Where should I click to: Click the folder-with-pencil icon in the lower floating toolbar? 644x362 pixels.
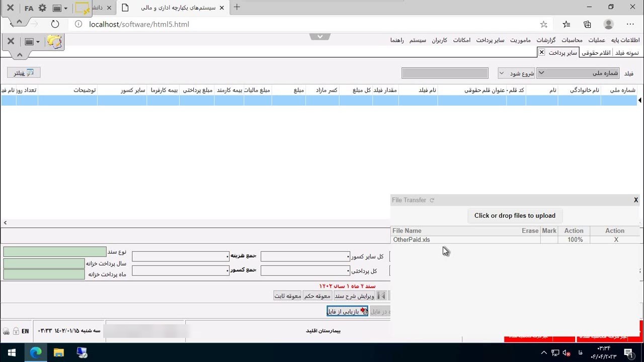tap(54, 42)
